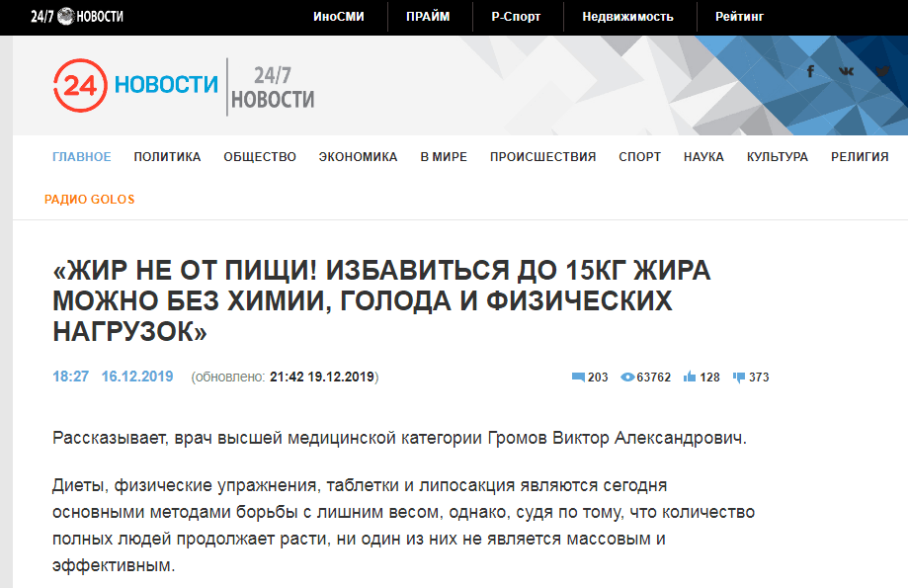Click the thumbs-down dislike icon
This screenshot has width=908, height=588.
pos(739,378)
